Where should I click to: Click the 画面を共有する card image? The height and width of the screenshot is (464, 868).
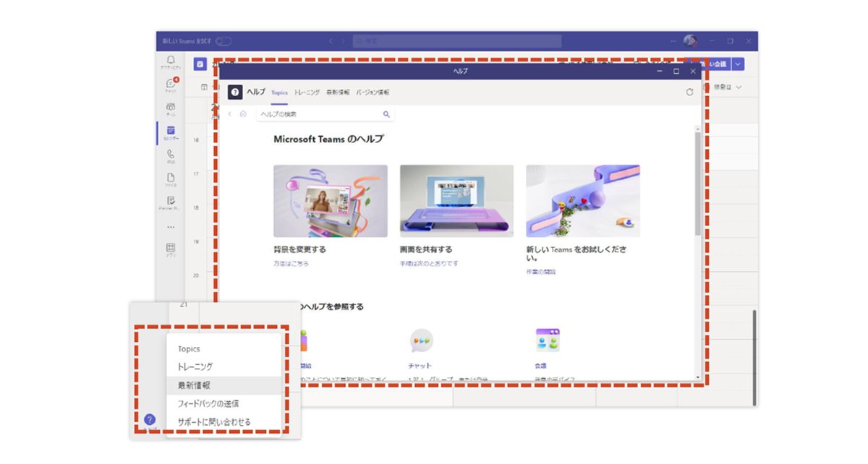tap(456, 201)
